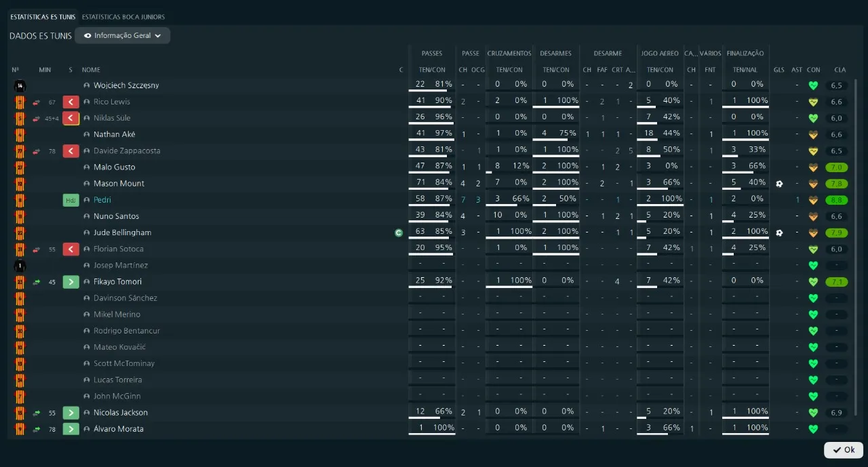Click Fikayo Tomori substituted-on green arrow icon
The width and height of the screenshot is (868, 467).
point(71,281)
